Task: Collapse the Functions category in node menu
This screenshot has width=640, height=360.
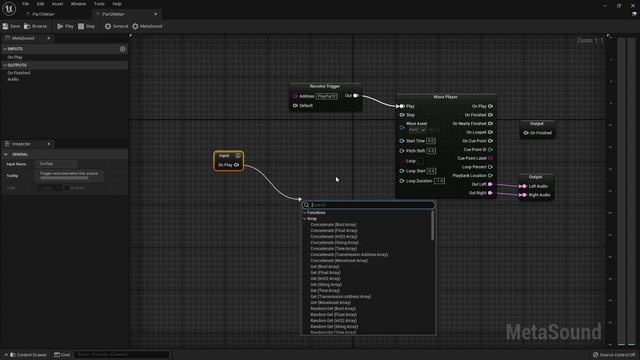Action: tap(304, 213)
